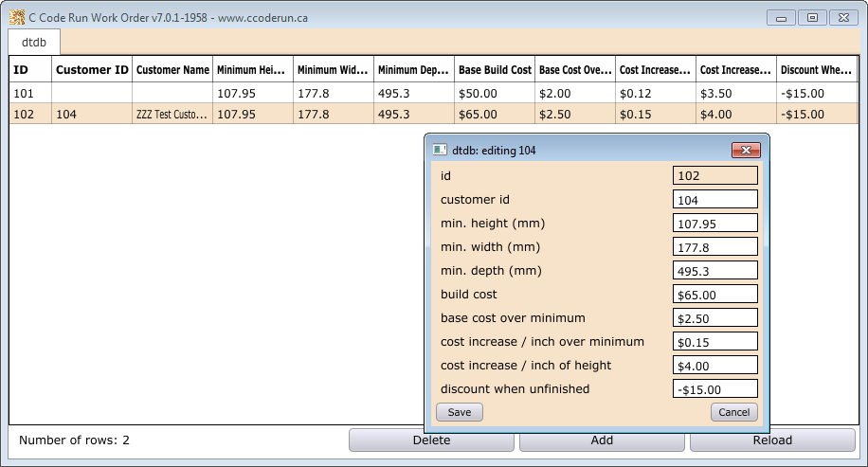Reload the table data
This screenshot has width=868, height=467.
click(x=772, y=440)
